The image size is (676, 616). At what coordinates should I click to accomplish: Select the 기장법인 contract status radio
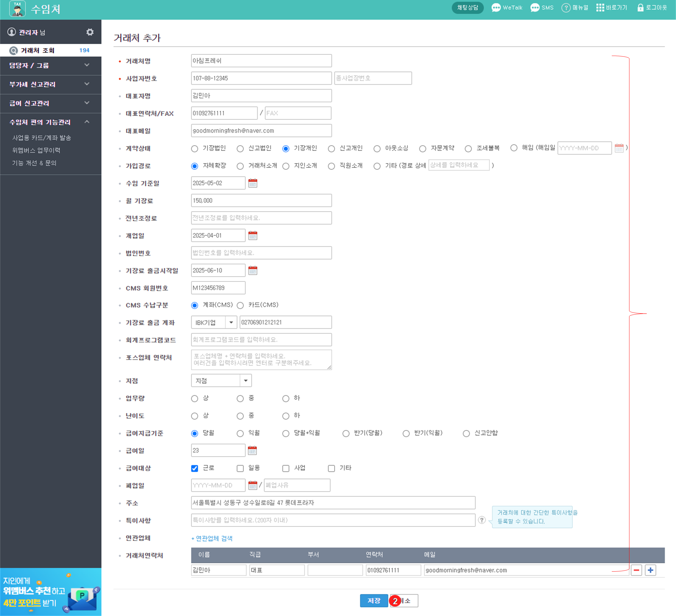pos(194,148)
